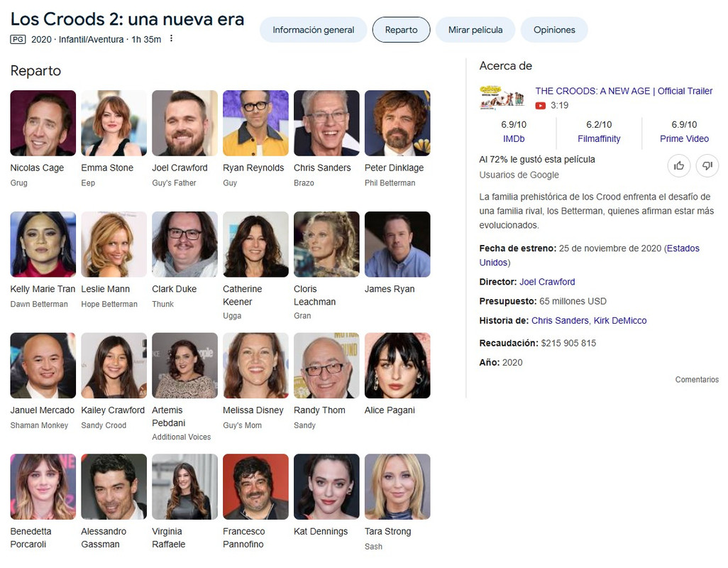Open Francesco Pannofino cast photo
This screenshot has width=728, height=568.
[256, 487]
